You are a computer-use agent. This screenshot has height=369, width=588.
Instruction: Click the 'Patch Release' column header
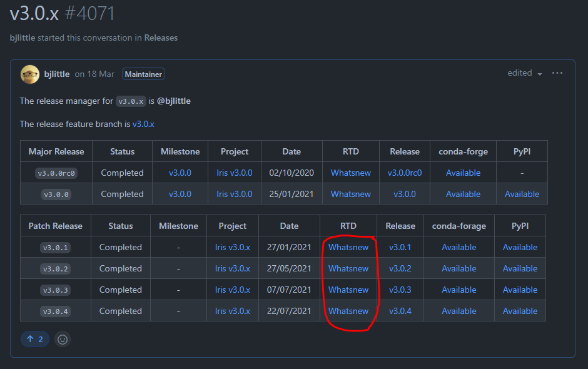[x=56, y=226]
